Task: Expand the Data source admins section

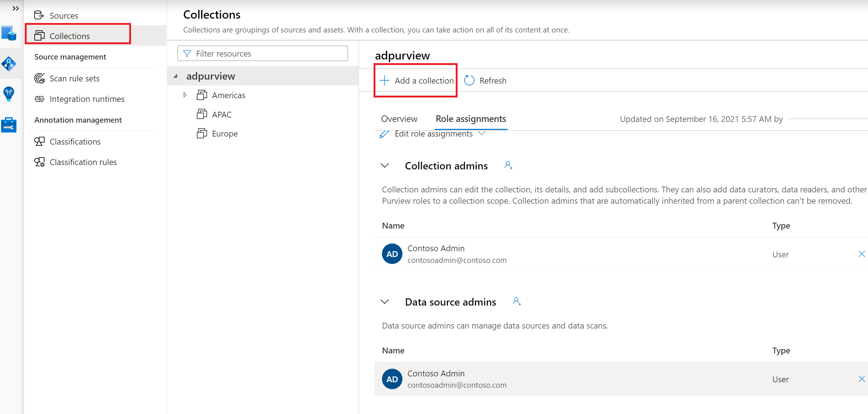Action: 386,302
